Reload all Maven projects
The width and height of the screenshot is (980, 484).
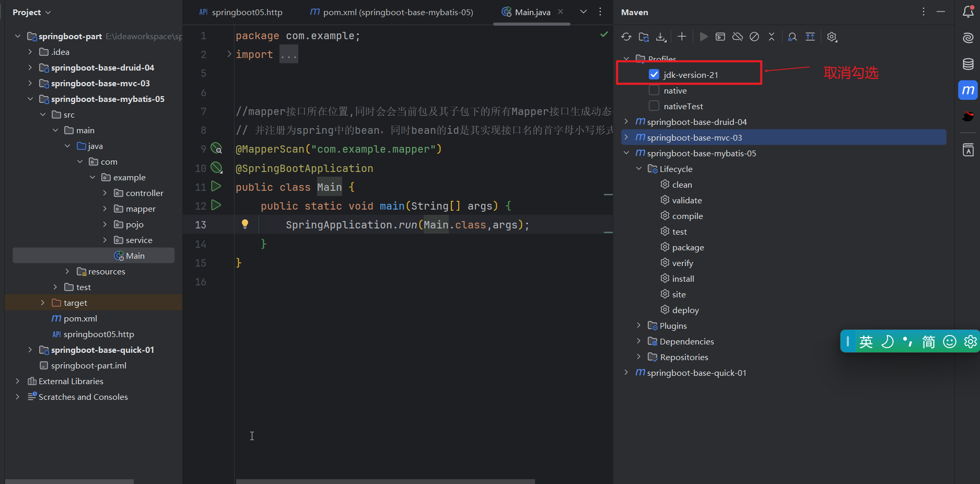click(x=626, y=37)
